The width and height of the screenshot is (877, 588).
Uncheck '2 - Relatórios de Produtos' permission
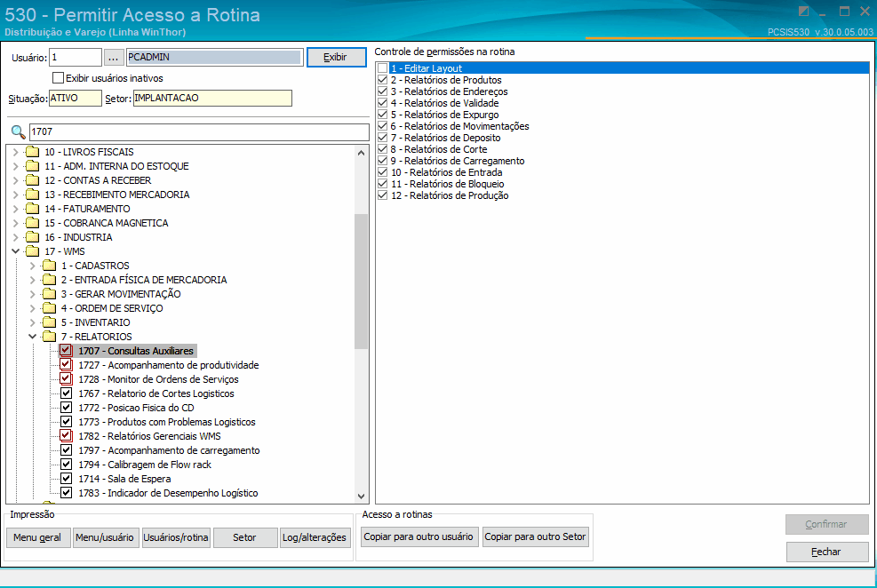[383, 80]
